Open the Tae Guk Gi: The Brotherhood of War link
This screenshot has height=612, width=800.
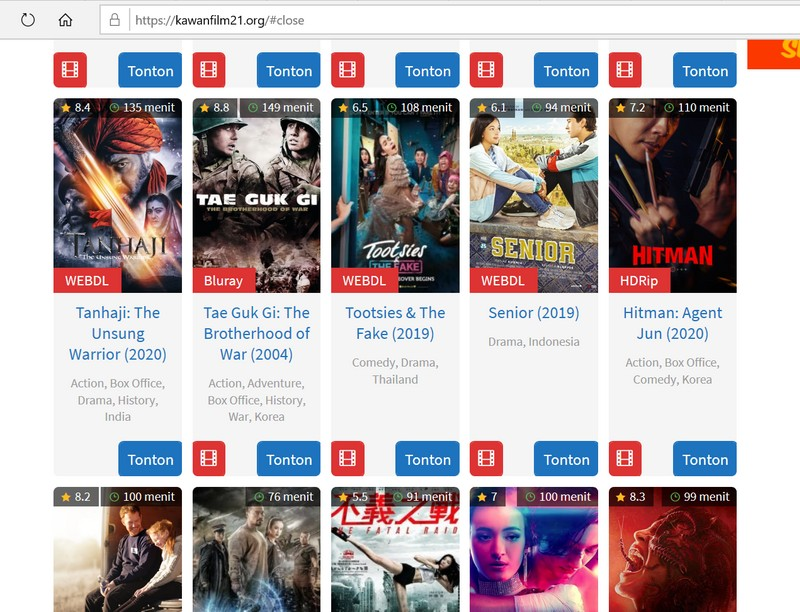257,334
